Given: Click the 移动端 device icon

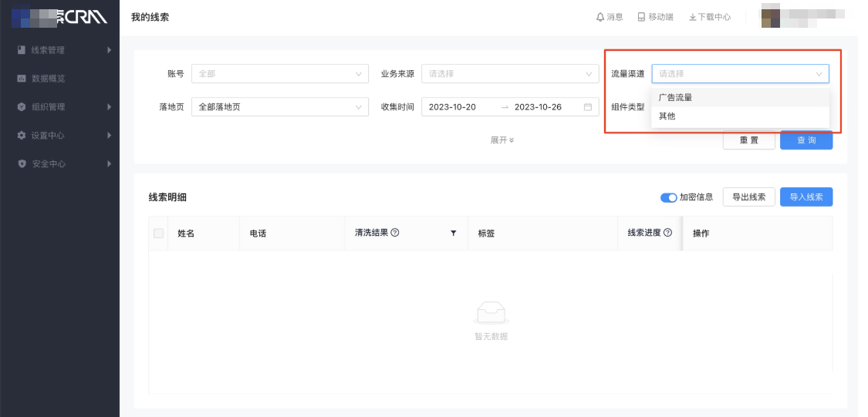Looking at the screenshot, I should click(x=642, y=17).
